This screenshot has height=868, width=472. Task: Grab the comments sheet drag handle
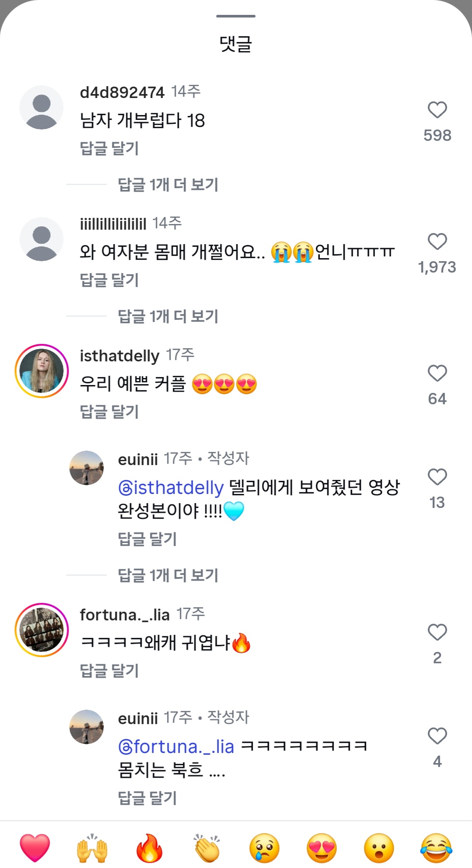pyautogui.click(x=236, y=16)
